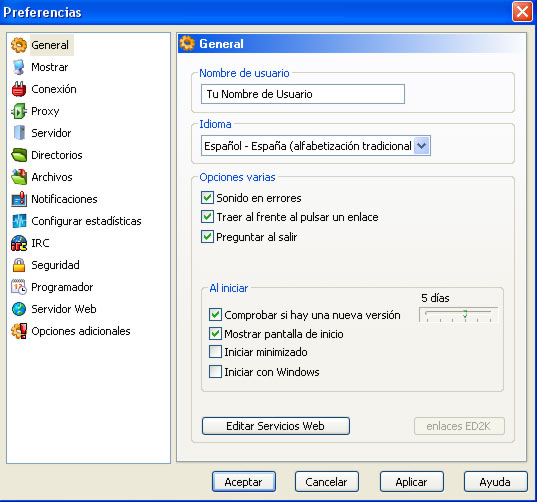Click the Servidor server icon
The image size is (537, 502).
click(x=19, y=133)
